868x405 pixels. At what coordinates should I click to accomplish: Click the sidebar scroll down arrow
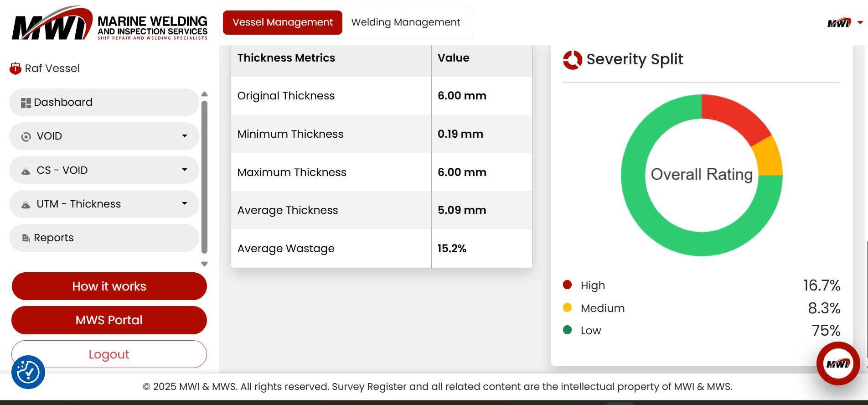(x=204, y=264)
